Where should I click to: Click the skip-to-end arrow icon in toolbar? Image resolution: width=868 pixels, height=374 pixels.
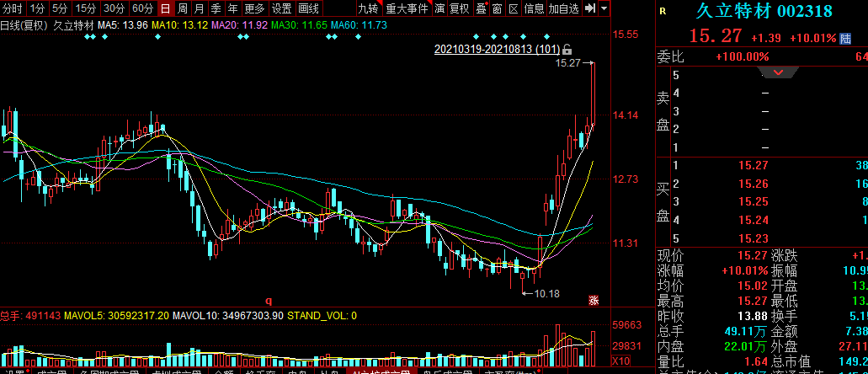(592, 8)
